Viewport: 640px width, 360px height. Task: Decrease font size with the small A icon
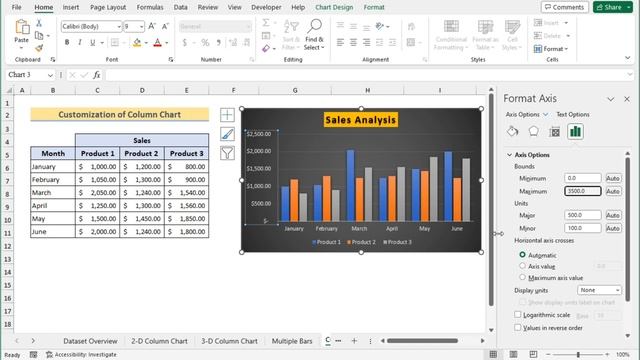[165, 27]
